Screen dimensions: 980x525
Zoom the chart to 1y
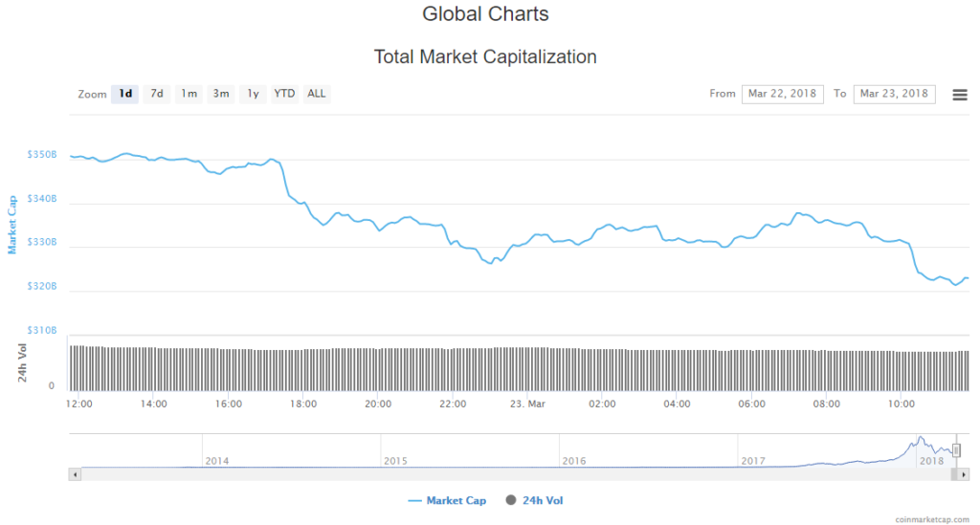pyautogui.click(x=253, y=94)
